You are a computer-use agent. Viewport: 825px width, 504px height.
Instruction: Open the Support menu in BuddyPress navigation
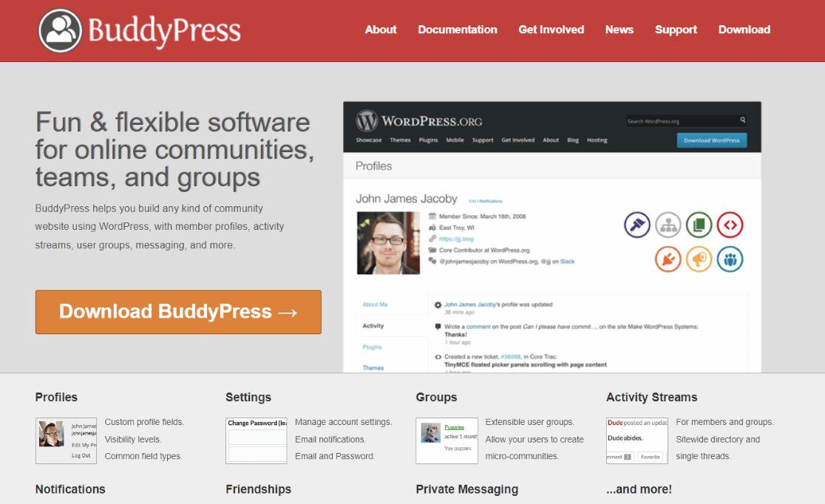click(676, 30)
